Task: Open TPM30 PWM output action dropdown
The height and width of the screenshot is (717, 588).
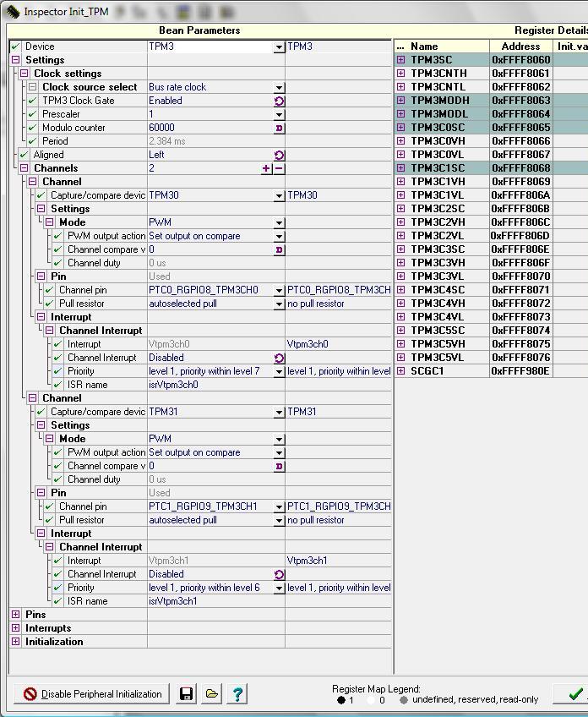Action: click(279, 237)
